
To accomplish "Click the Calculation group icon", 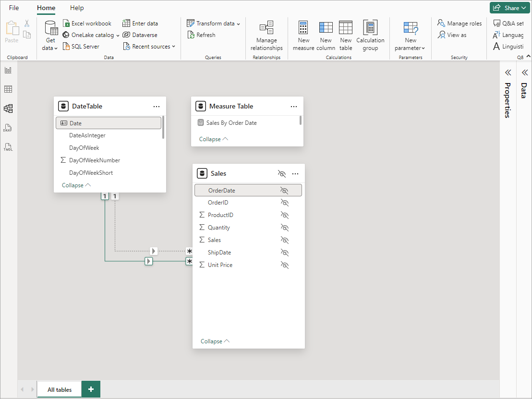I will click(x=370, y=35).
